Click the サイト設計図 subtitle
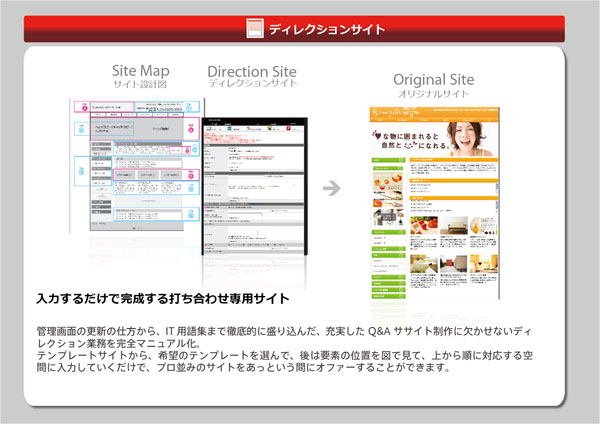 point(140,84)
